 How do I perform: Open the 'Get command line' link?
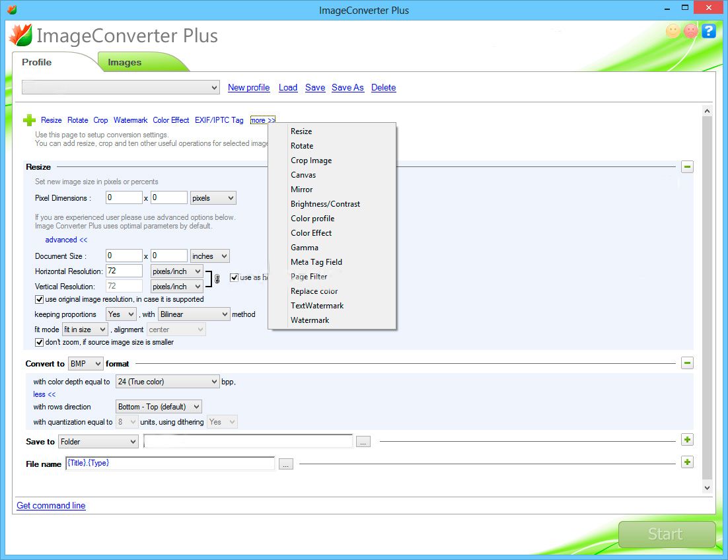click(x=51, y=505)
